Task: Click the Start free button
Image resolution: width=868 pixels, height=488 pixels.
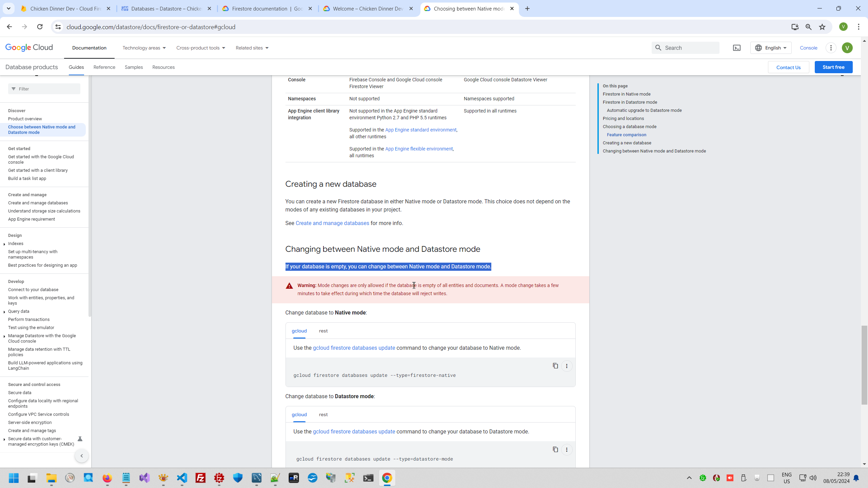Action: coord(833,67)
